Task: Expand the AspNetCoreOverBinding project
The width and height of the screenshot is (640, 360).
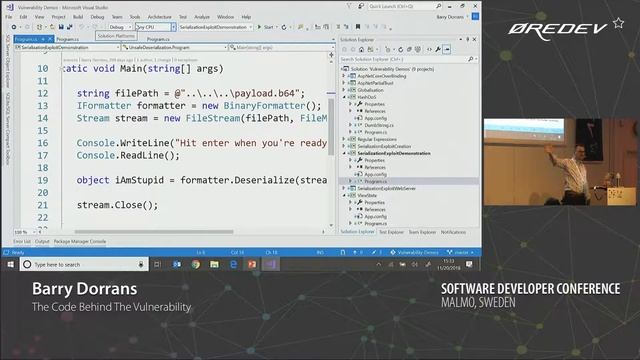Action: tap(344, 76)
